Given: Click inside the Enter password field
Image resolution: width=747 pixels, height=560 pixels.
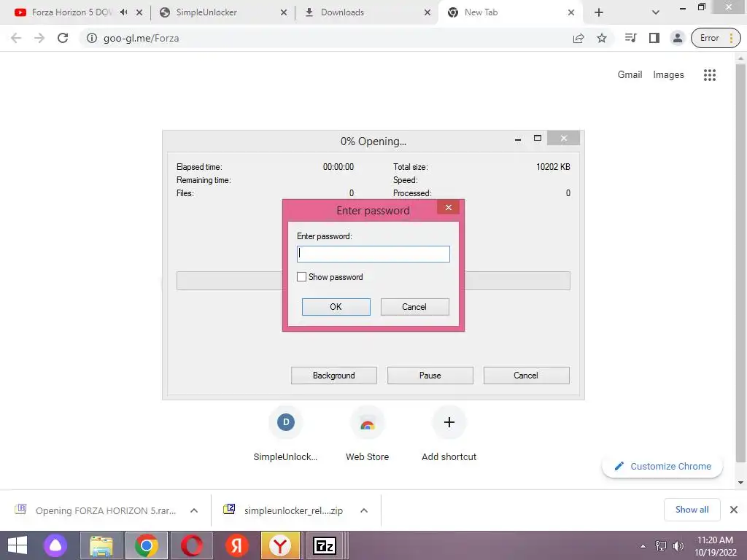Looking at the screenshot, I should tap(373, 254).
